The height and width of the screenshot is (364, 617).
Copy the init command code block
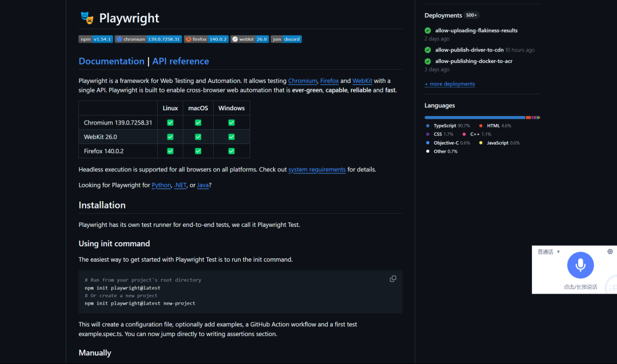pyautogui.click(x=392, y=279)
